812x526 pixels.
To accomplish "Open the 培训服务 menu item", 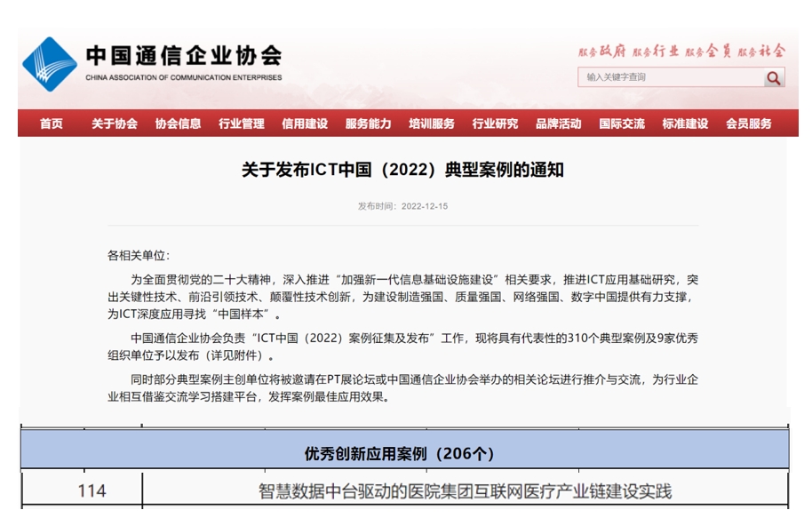I will [432, 124].
